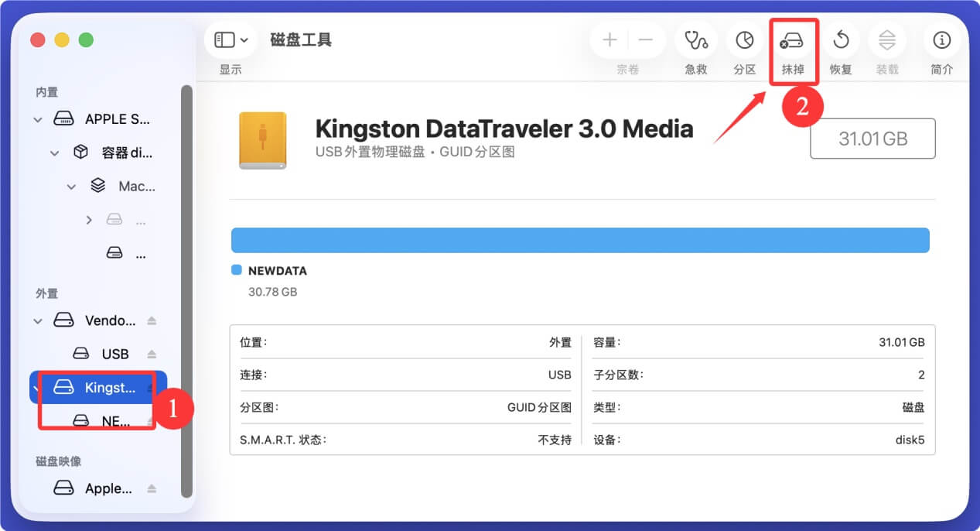Select the 恢复 (Restore) toolbar icon
The height and width of the screenshot is (531, 980).
[840, 39]
